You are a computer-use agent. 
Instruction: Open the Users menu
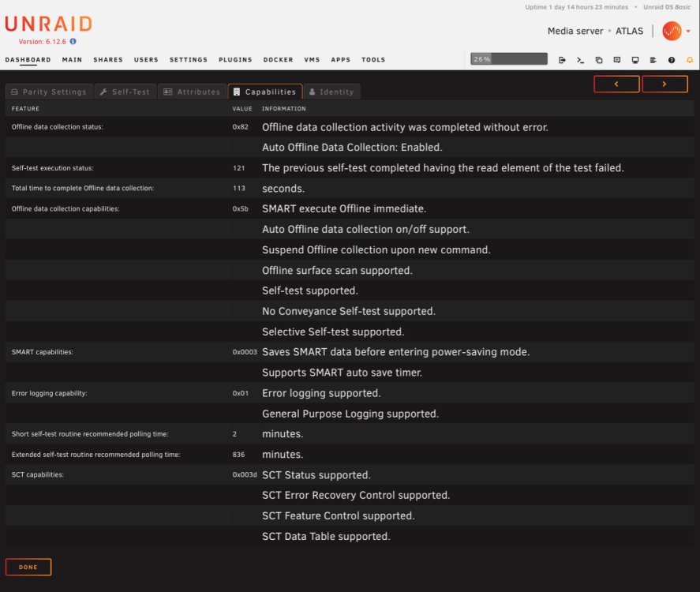click(x=146, y=60)
